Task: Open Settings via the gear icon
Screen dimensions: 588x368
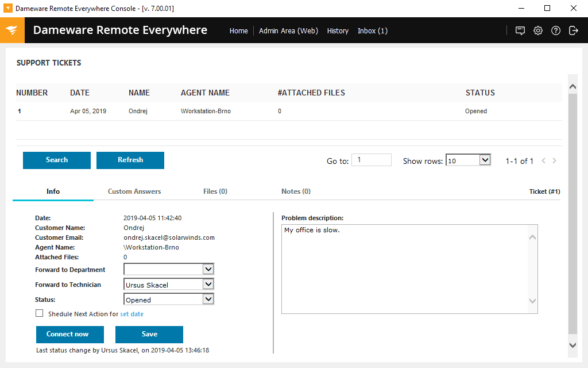Action: click(537, 30)
